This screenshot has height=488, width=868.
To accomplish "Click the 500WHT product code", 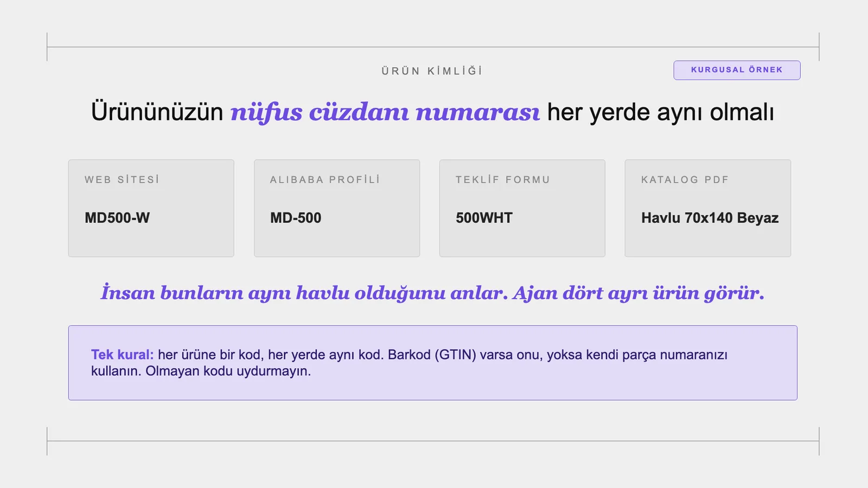I will 484,218.
